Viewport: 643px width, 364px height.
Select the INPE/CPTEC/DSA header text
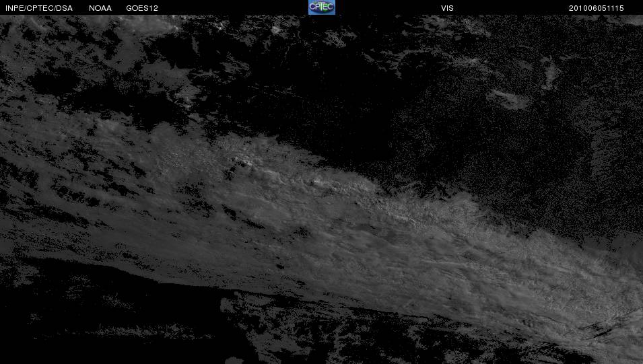tap(39, 8)
